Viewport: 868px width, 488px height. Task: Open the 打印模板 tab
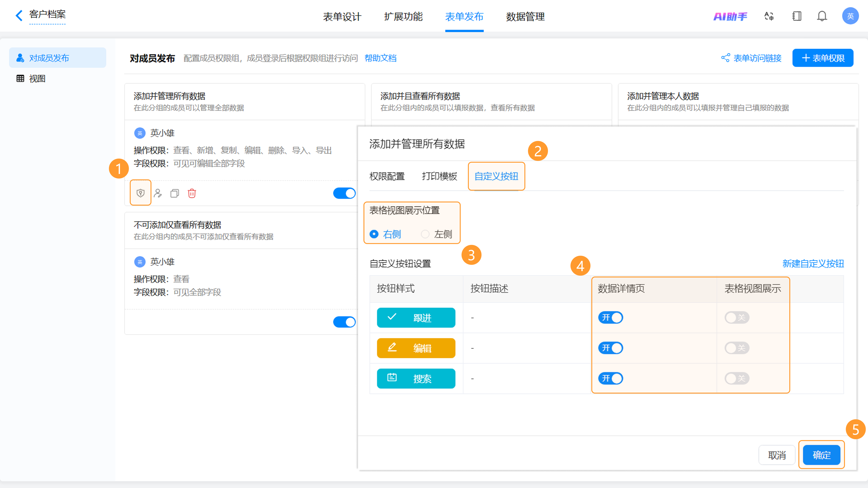[439, 176]
